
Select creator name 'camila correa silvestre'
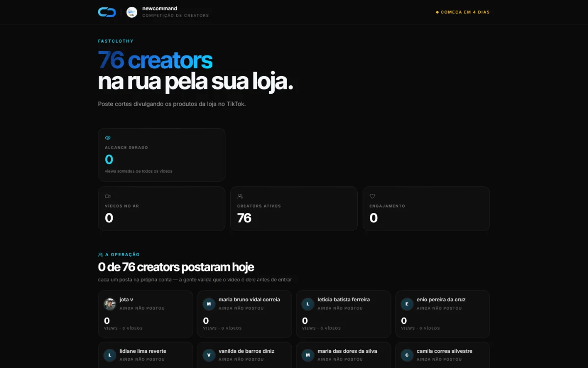click(444, 351)
